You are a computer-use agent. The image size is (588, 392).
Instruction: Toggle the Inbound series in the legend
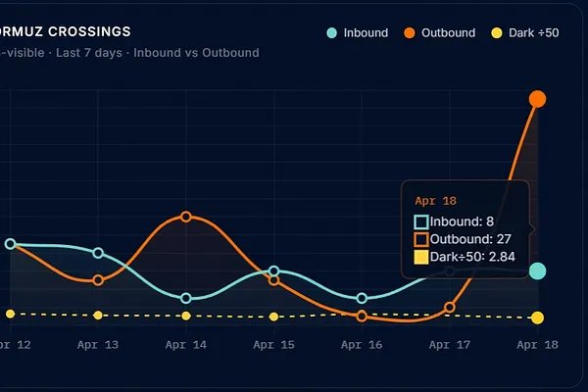click(x=358, y=33)
